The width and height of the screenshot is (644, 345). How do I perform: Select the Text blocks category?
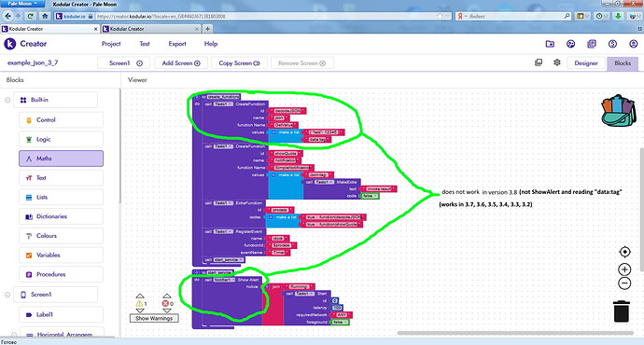point(62,177)
